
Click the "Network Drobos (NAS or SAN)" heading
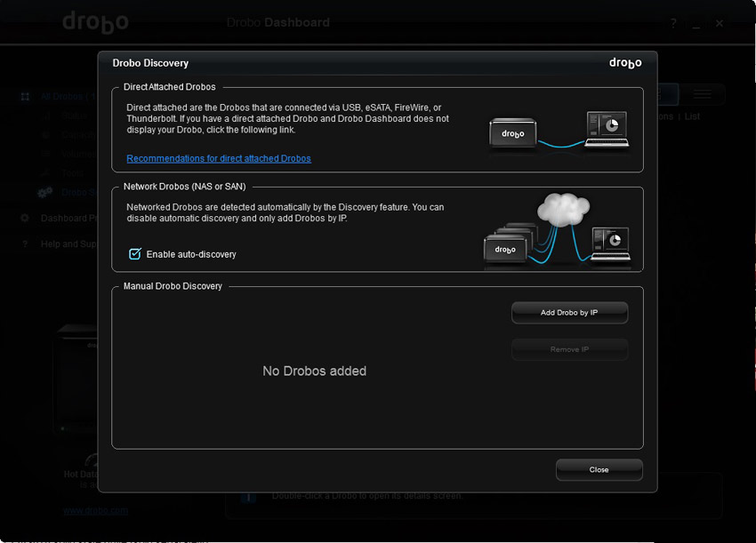(185, 187)
